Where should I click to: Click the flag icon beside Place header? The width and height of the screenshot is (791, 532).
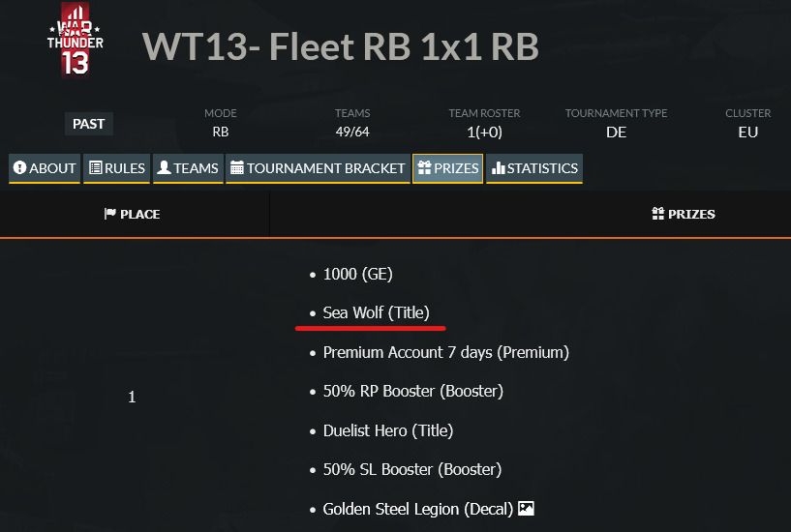coord(109,214)
